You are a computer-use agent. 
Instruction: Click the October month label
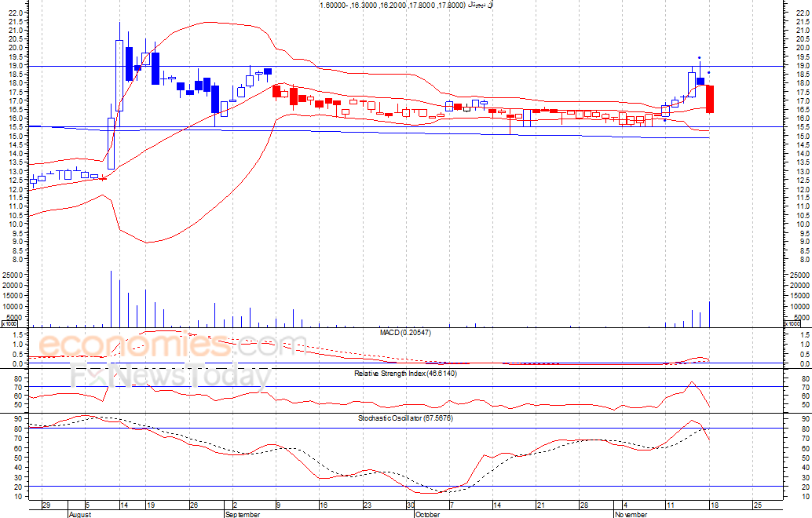pos(428,514)
